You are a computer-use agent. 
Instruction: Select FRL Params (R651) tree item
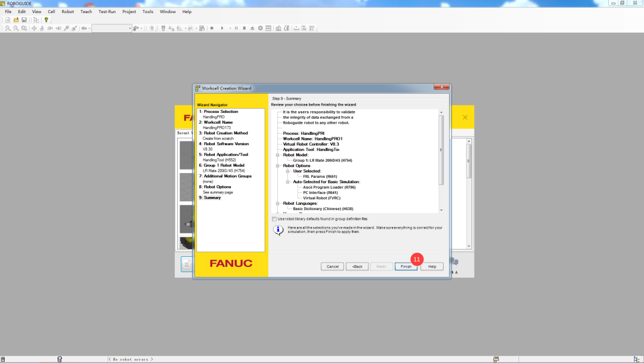point(320,176)
